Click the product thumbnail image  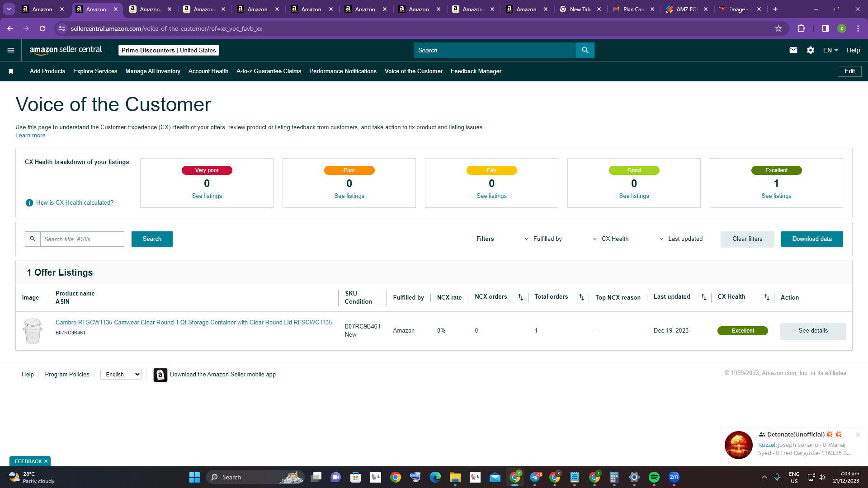(33, 331)
